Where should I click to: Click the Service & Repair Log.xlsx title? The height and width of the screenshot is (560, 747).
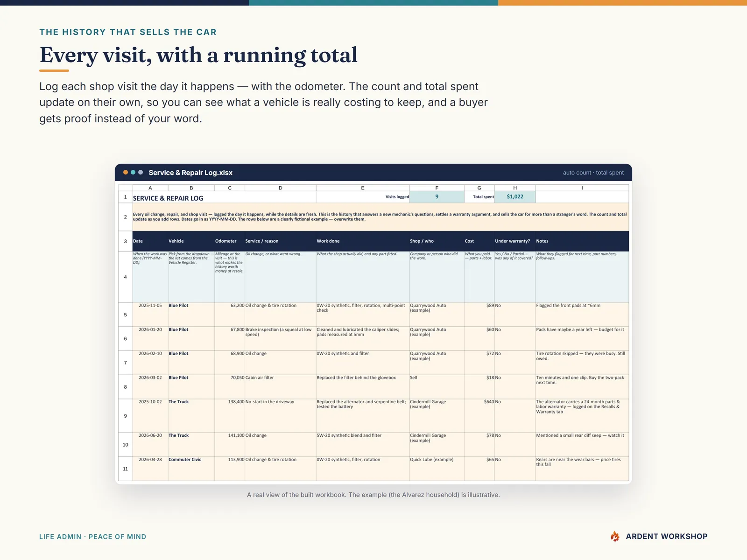click(x=190, y=173)
